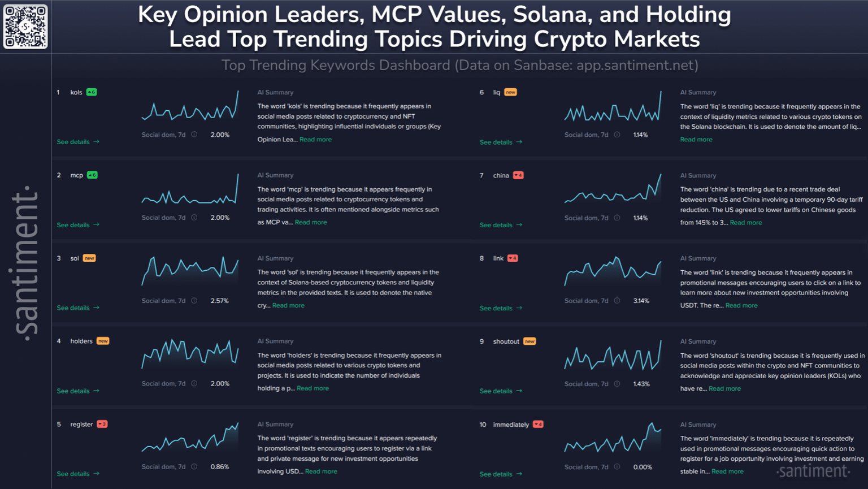
Task: Expand Read more in immediately AI summary
Action: click(x=727, y=471)
